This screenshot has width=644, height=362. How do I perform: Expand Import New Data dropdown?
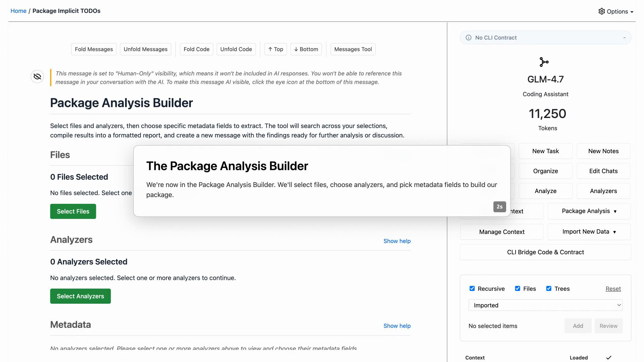pyautogui.click(x=589, y=232)
